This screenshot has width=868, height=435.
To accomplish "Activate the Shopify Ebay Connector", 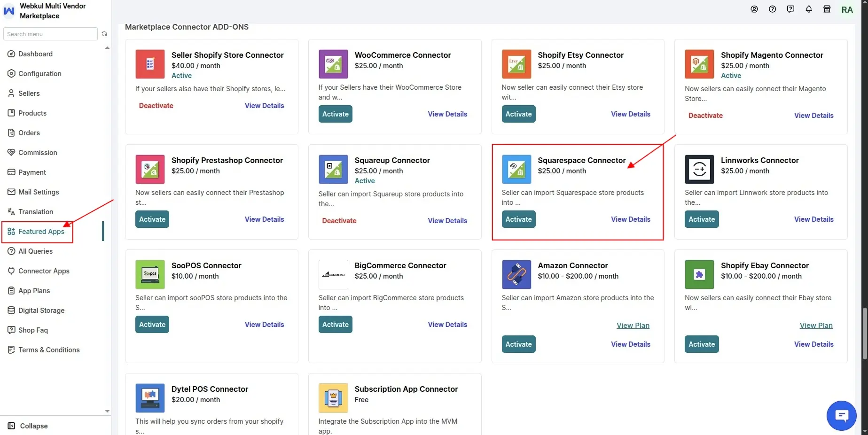I will click(x=702, y=344).
